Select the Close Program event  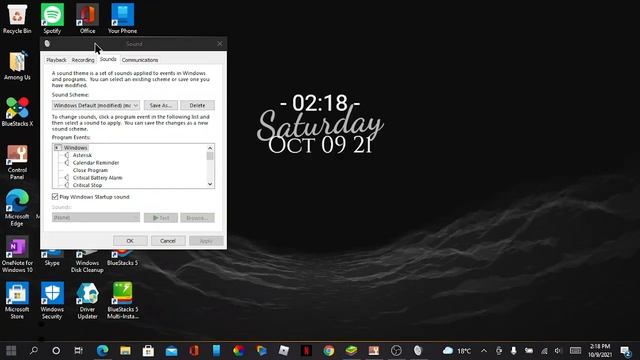tap(90, 170)
